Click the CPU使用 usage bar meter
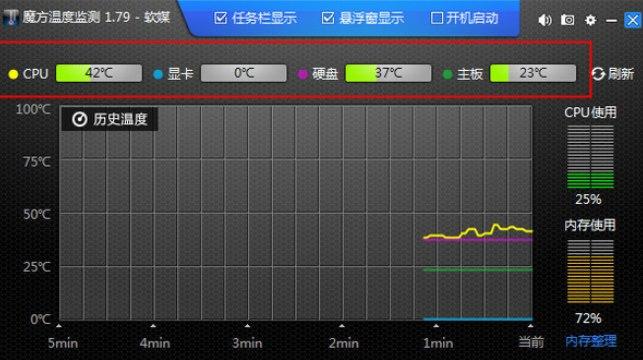 (x=591, y=157)
